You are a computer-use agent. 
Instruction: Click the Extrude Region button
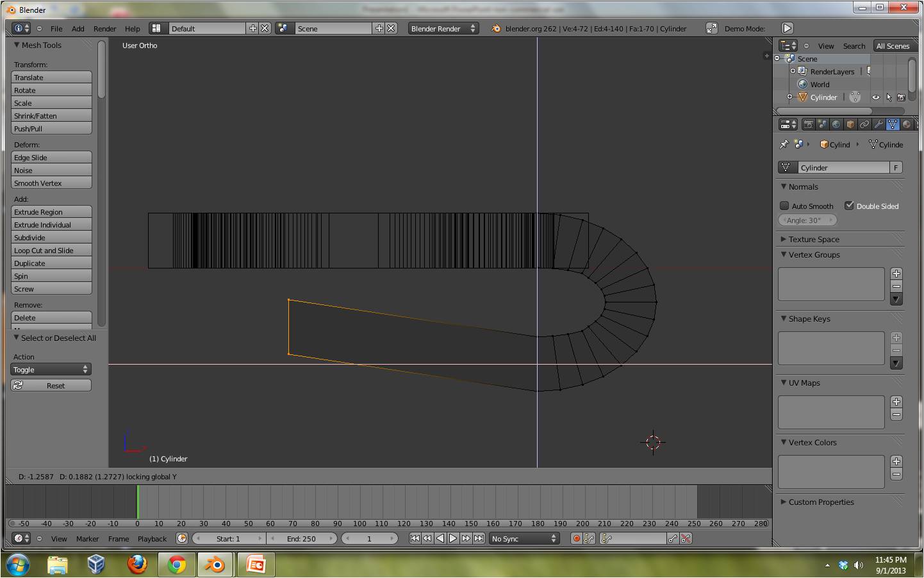click(x=51, y=211)
